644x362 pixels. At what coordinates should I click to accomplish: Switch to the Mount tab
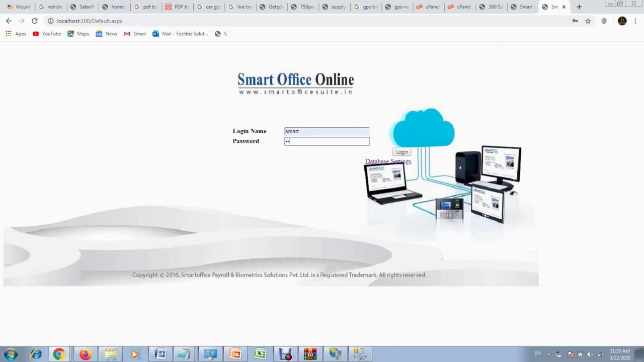click(19, 7)
